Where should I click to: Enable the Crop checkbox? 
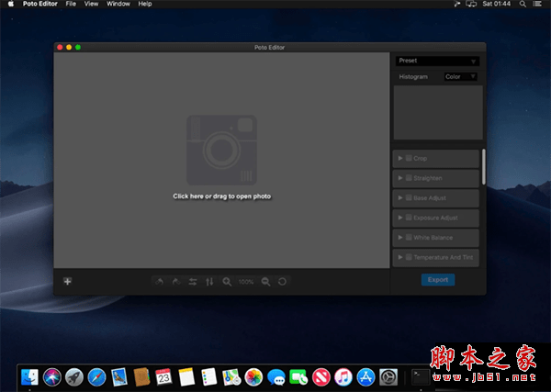pos(409,159)
